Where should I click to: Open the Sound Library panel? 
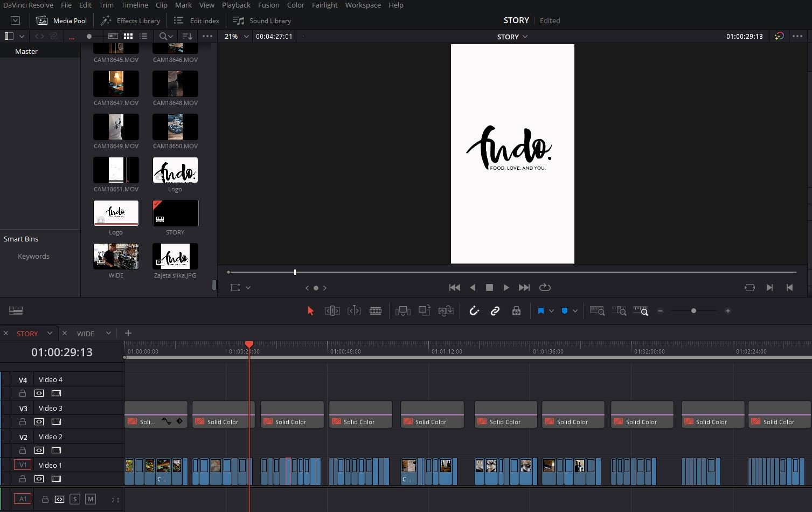(x=262, y=20)
